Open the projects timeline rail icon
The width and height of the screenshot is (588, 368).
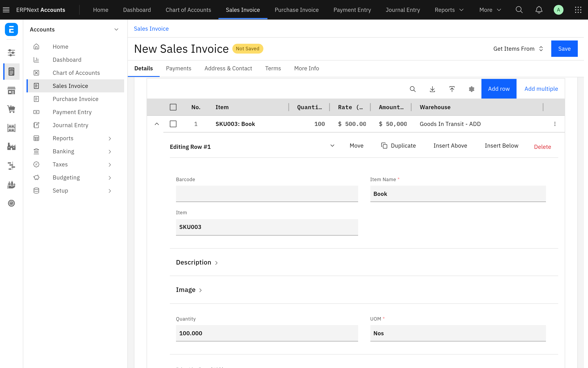[x=11, y=166]
